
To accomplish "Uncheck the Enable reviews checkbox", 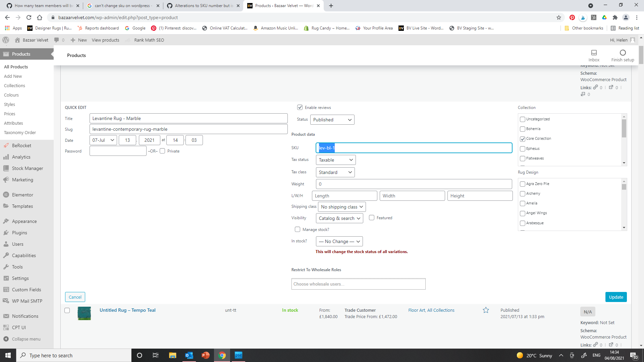I will coord(300,107).
